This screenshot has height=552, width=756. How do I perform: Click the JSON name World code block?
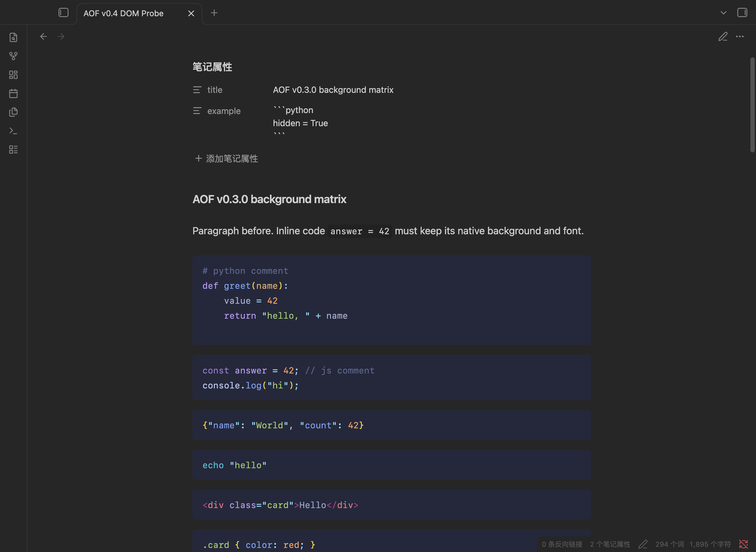391,425
